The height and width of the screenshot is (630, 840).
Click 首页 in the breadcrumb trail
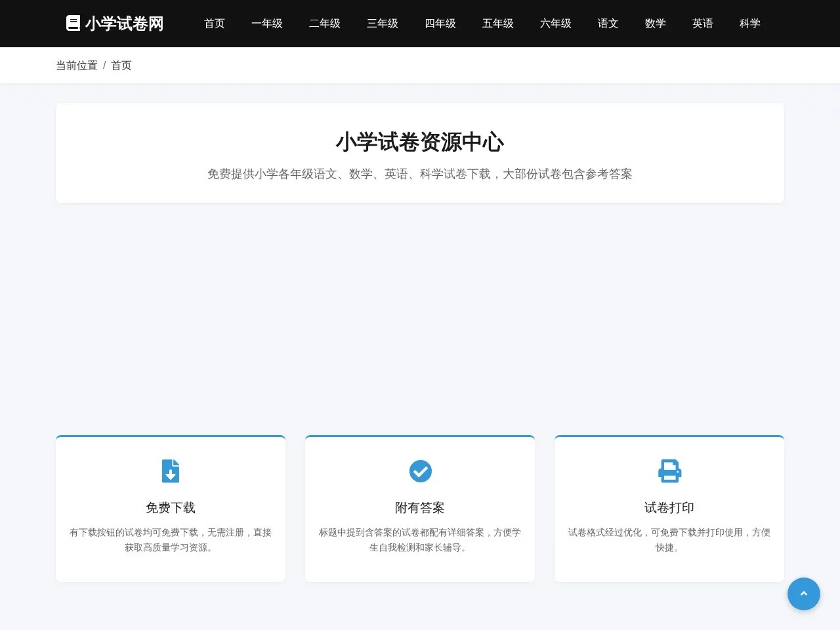(x=121, y=65)
